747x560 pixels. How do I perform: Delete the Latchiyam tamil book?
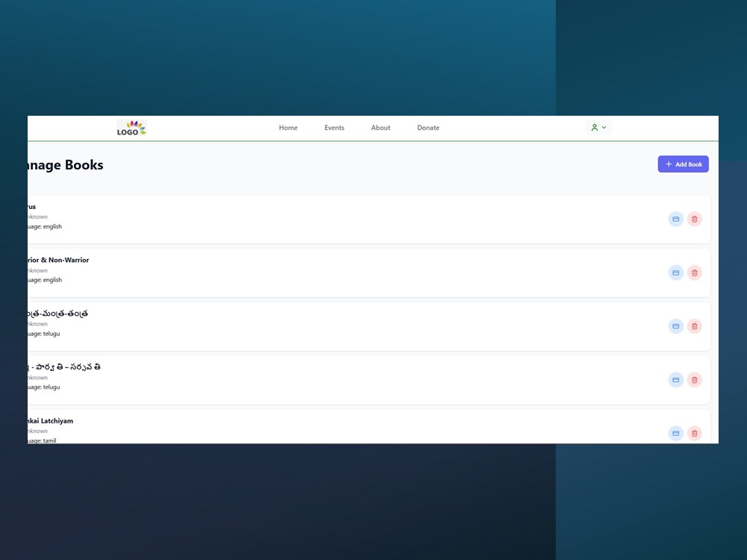[x=695, y=433]
